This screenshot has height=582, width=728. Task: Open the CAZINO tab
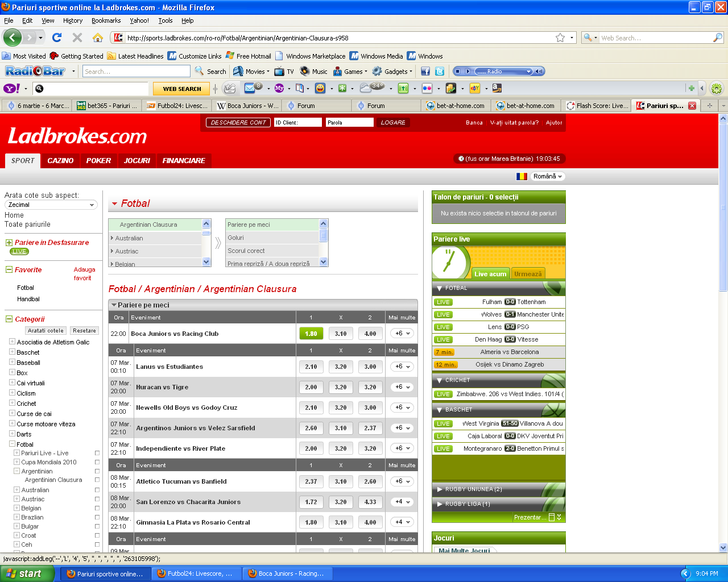60,160
